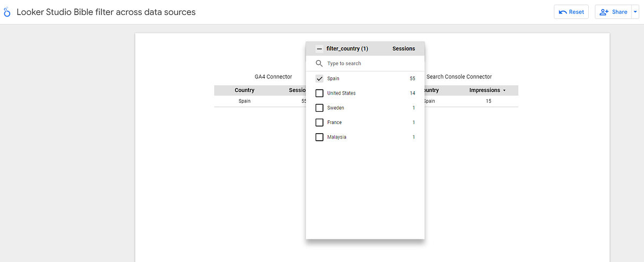Click the Spain row in GA4 table
The image size is (644, 262).
(260, 101)
